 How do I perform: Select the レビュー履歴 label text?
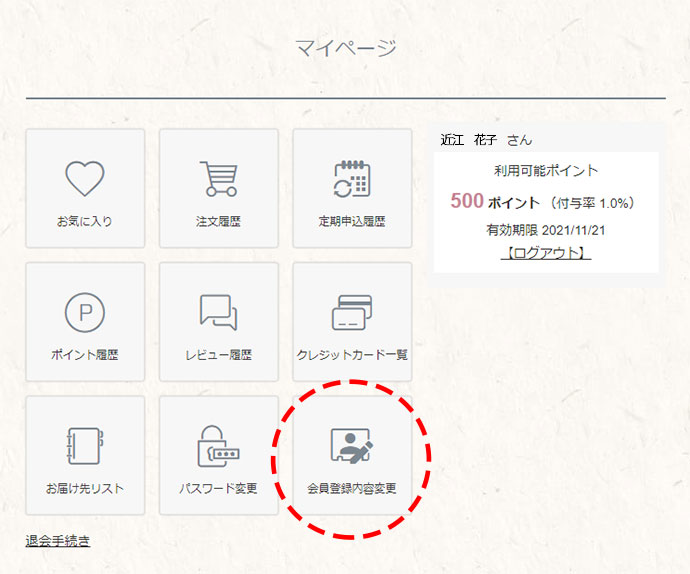point(218,355)
